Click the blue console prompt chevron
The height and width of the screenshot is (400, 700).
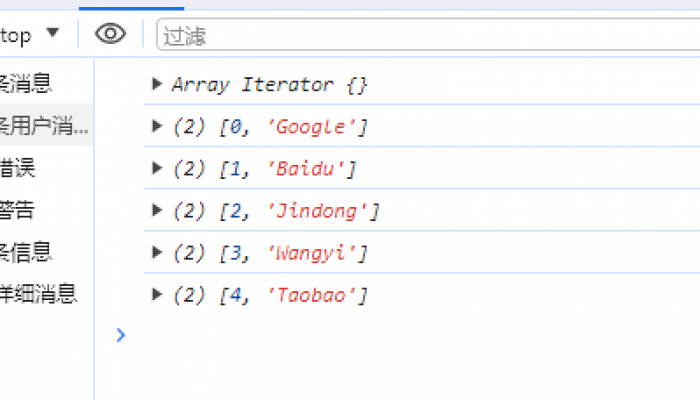tap(121, 335)
